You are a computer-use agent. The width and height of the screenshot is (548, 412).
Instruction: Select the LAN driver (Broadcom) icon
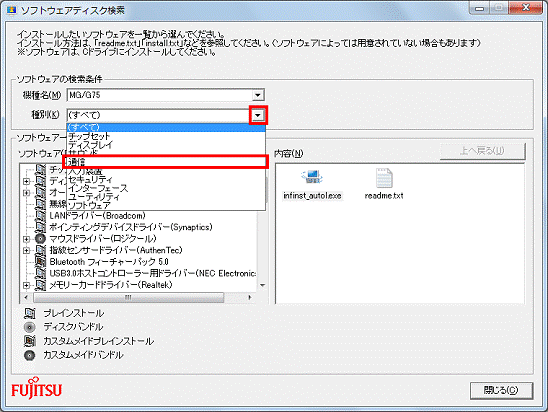(x=41, y=216)
